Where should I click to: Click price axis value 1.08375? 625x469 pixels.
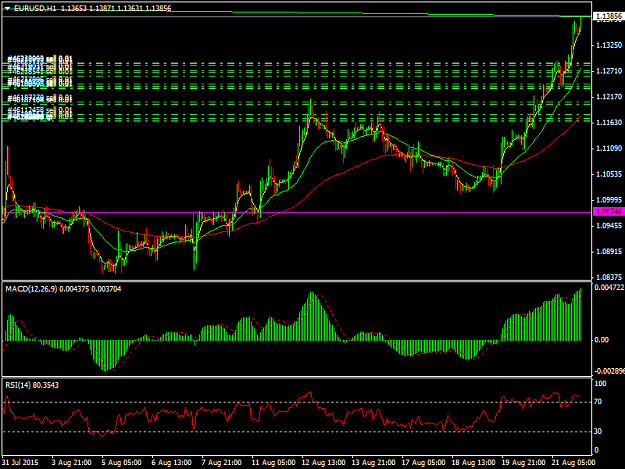coord(608,277)
